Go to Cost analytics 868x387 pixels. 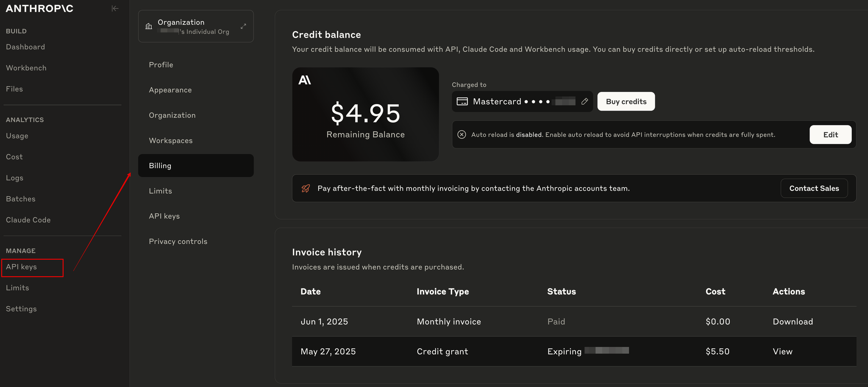coord(14,157)
